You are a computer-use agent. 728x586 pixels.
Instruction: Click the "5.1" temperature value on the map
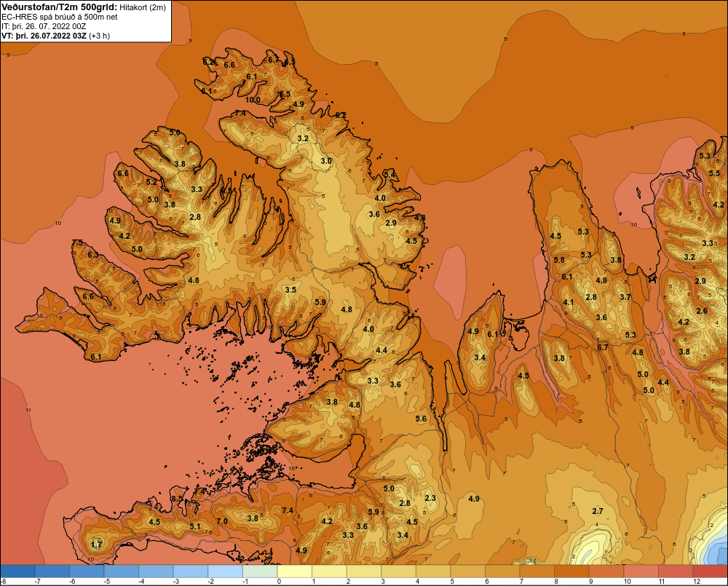[195, 526]
